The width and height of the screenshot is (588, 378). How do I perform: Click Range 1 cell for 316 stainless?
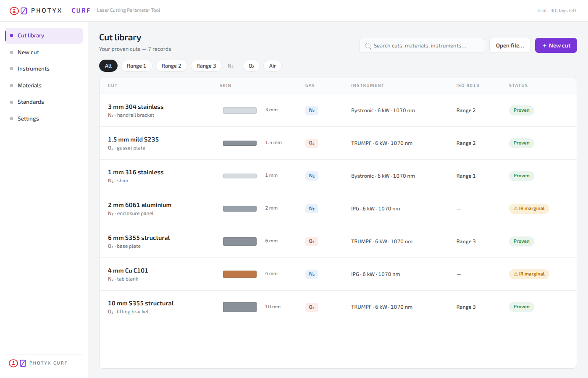pos(466,176)
